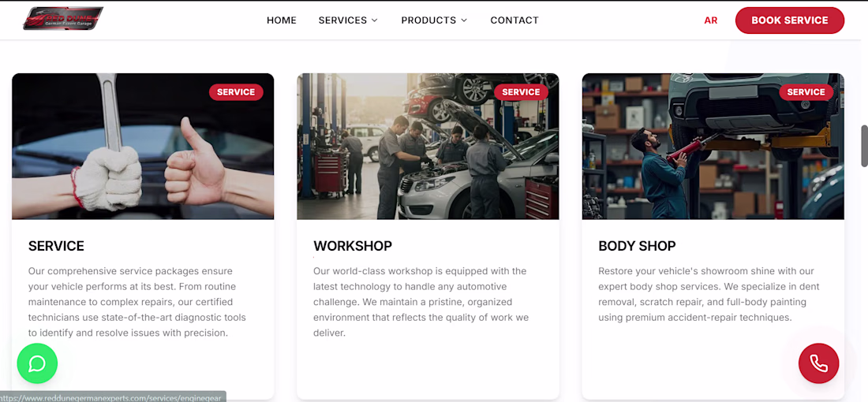Click the page vertical scrollbar thumb
Viewport: 868px width, 402px height.
(x=864, y=145)
